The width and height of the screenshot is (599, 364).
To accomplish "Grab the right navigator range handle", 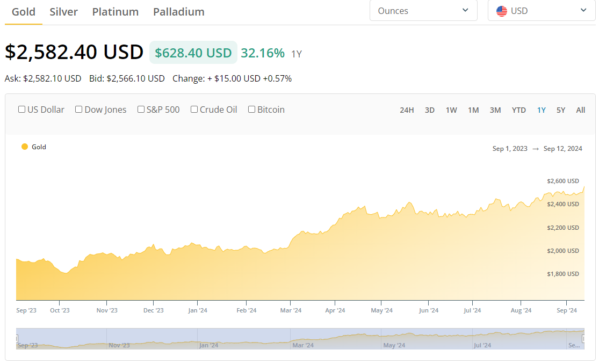I will [583, 338].
